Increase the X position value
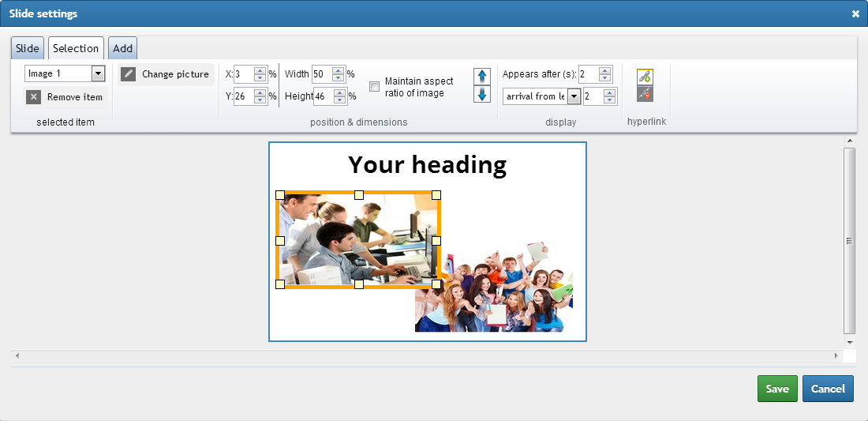 tap(260, 71)
